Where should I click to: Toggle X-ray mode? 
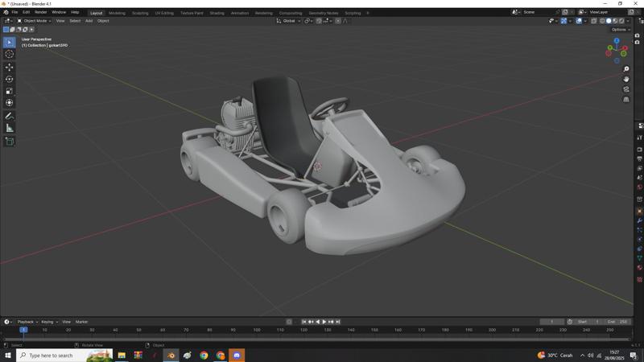tap(594, 21)
